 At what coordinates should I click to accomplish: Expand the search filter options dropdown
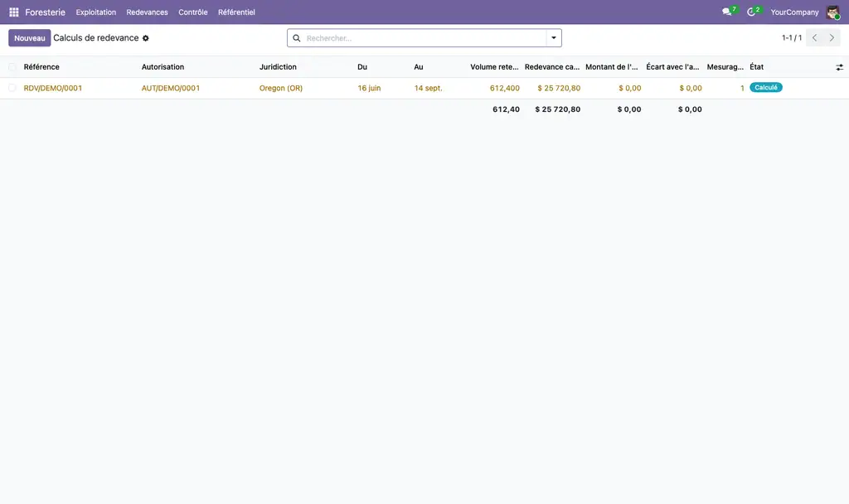[x=554, y=38]
